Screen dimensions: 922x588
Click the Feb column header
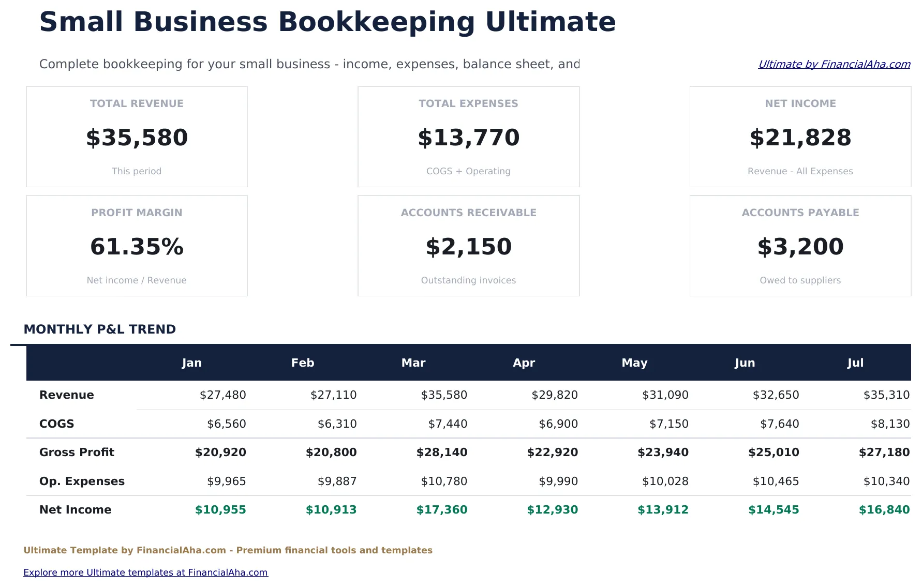click(302, 363)
